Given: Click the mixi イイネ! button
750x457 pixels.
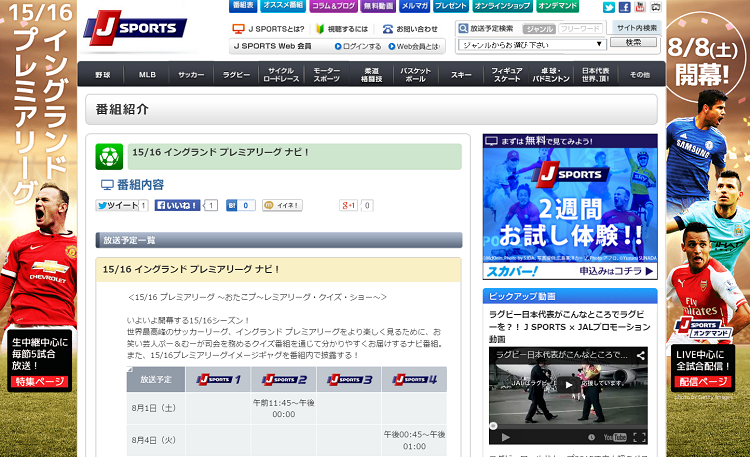Looking at the screenshot, I should point(282,205).
